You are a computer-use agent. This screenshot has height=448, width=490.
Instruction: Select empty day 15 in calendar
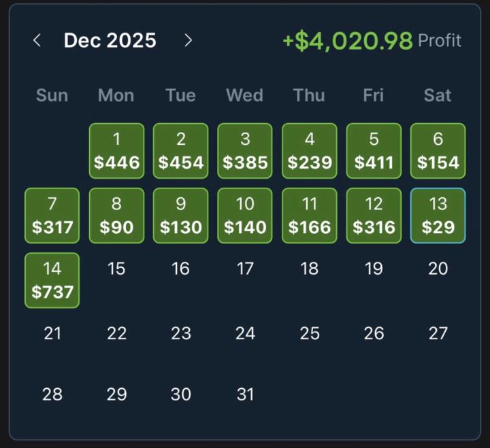[116, 269]
